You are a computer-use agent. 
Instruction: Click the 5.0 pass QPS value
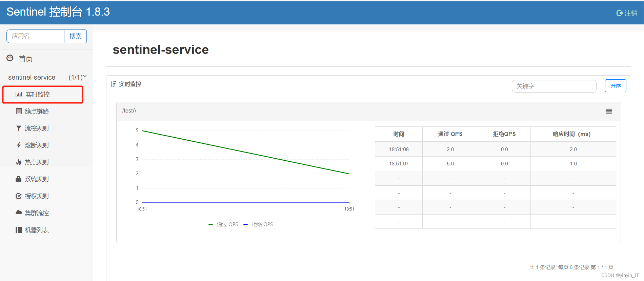[x=450, y=164]
